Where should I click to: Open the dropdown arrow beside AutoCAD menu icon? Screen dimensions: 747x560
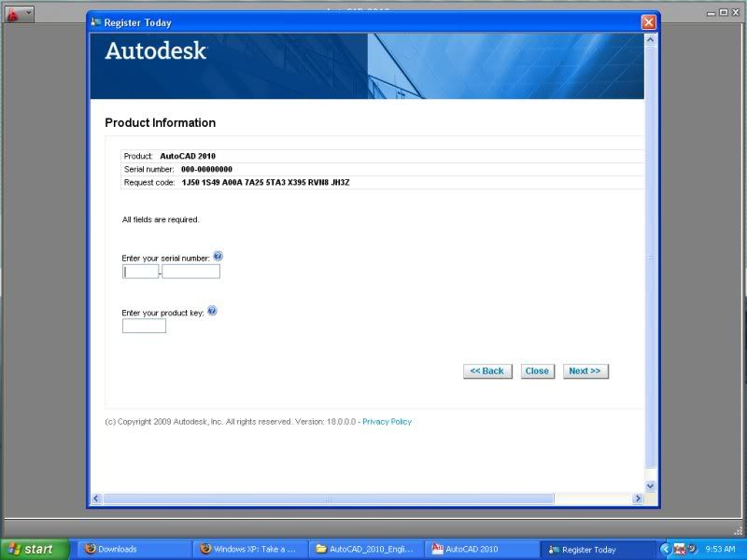[29, 13]
